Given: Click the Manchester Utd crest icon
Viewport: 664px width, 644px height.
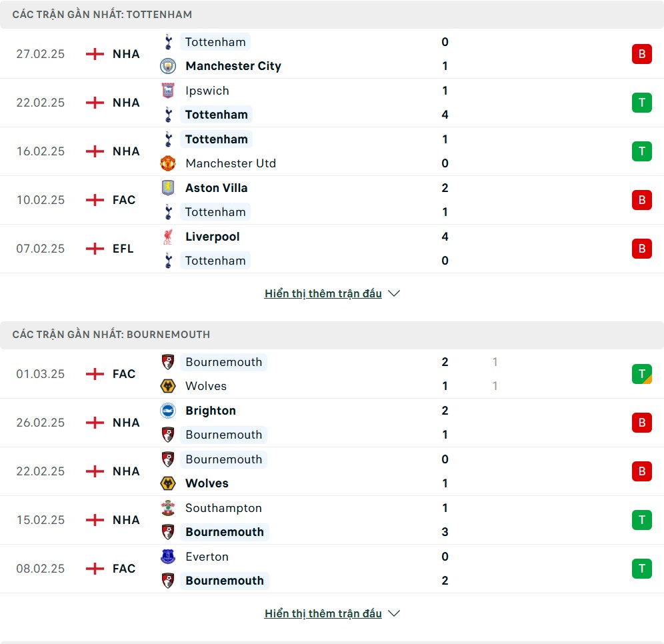Looking at the screenshot, I should pos(168,163).
